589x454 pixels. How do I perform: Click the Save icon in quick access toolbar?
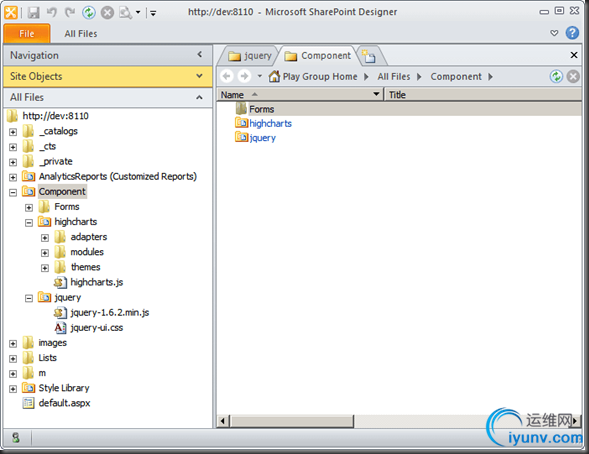point(33,13)
